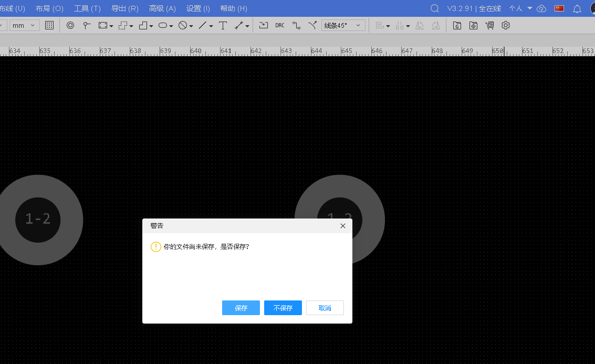The image size is (595, 364).
Task: Select the line drawing tool
Action: coord(202,25)
